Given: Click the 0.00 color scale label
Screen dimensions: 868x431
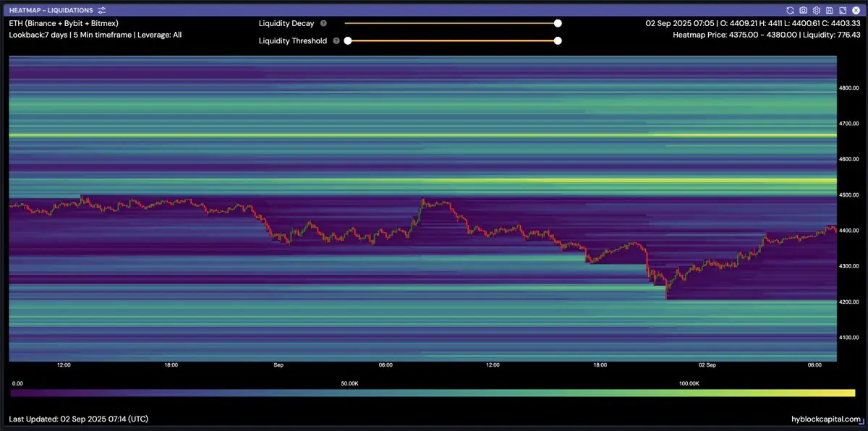Looking at the screenshot, I should pyautogui.click(x=17, y=383).
